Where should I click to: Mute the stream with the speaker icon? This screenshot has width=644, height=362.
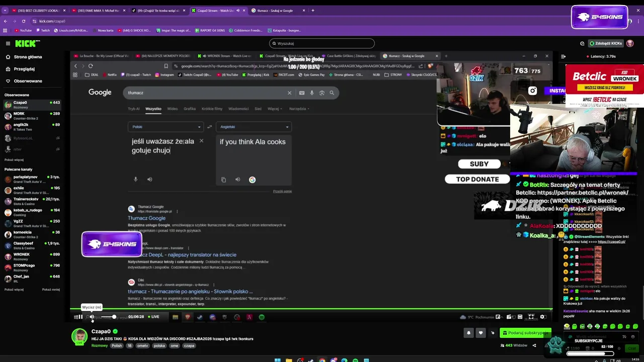(x=92, y=317)
